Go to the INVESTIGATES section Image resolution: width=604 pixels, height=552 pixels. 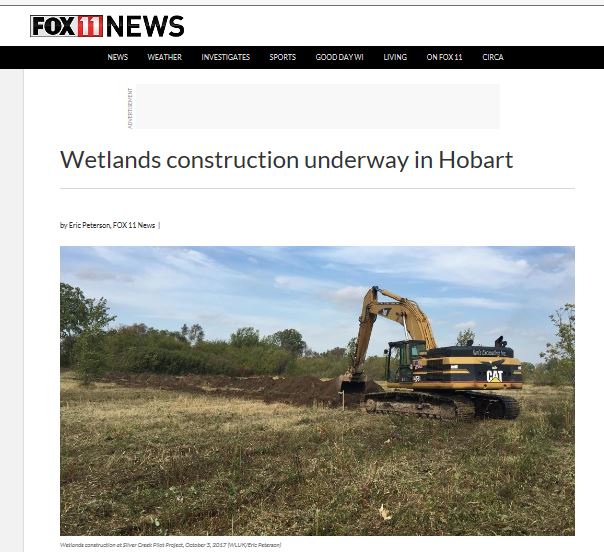coord(226,57)
